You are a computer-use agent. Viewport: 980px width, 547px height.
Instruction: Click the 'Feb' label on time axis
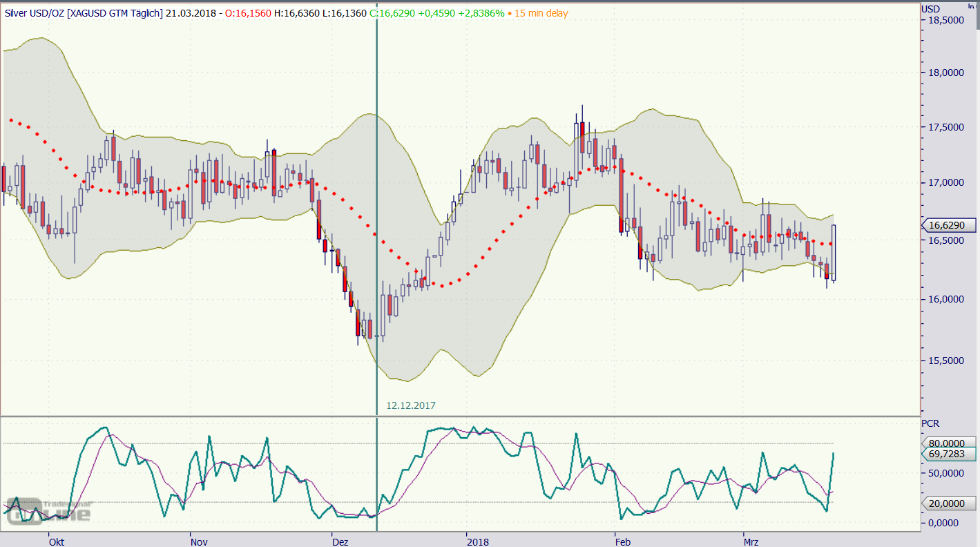tap(622, 541)
